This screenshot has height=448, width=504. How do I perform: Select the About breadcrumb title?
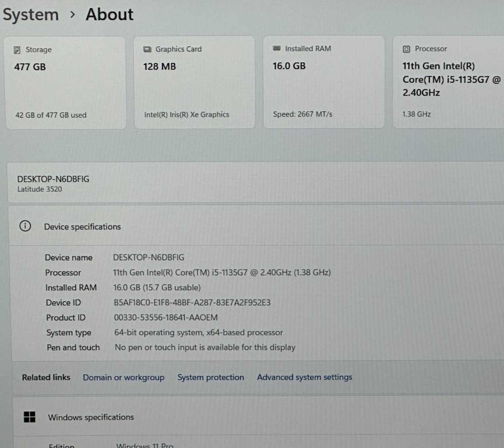[x=109, y=14]
